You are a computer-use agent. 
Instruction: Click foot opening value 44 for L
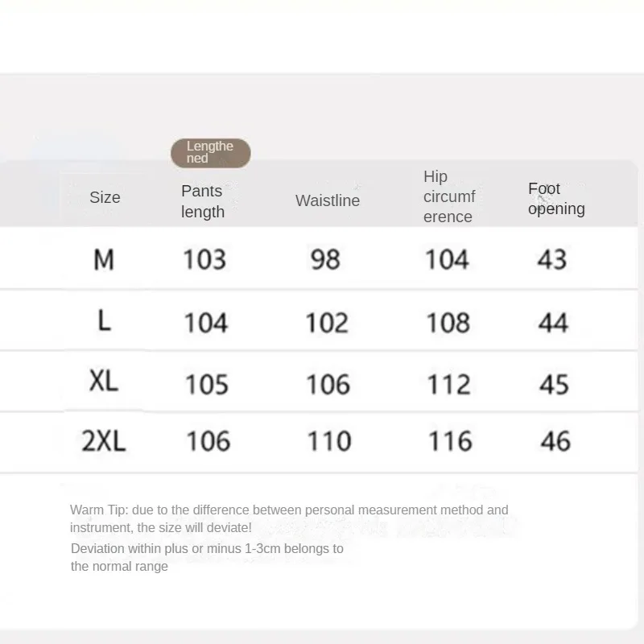[x=553, y=322]
